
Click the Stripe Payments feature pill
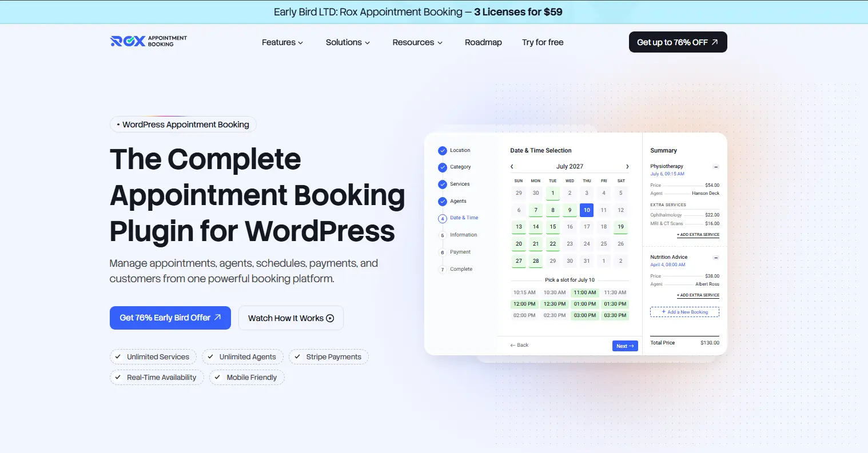(329, 357)
